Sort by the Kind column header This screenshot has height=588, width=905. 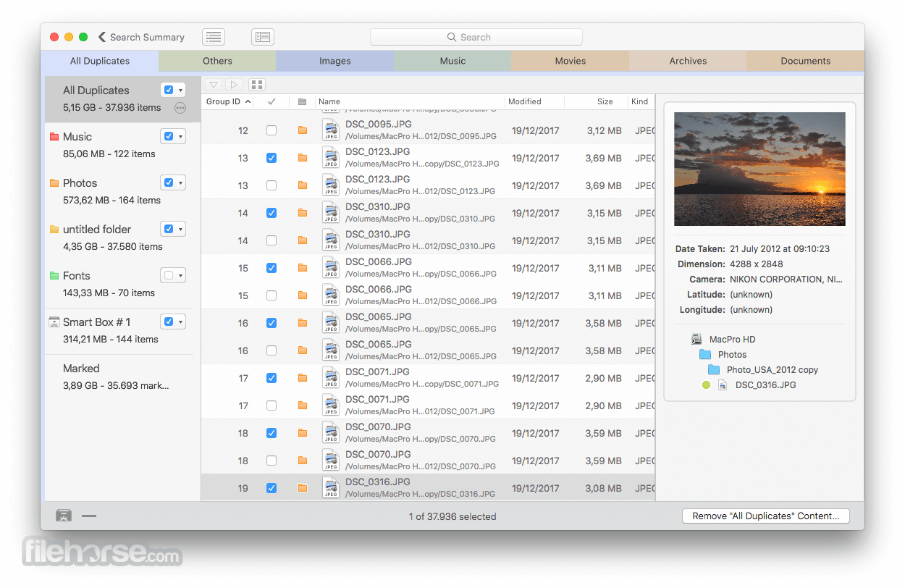(641, 101)
